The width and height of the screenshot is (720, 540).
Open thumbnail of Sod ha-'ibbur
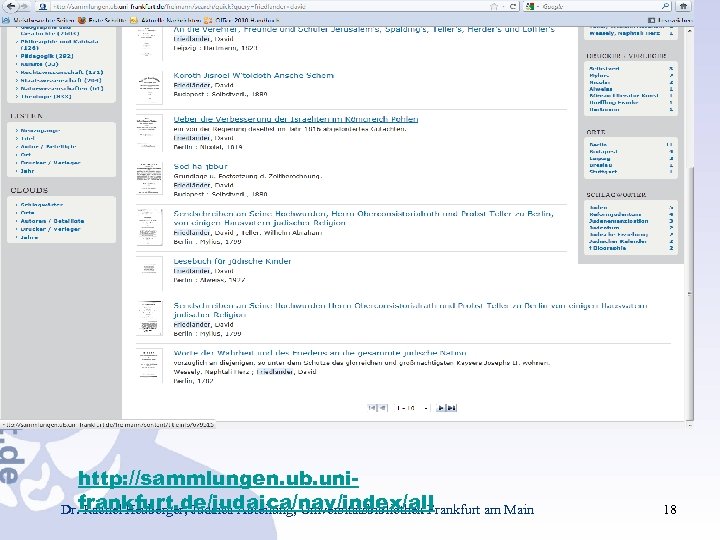pyautogui.click(x=149, y=178)
